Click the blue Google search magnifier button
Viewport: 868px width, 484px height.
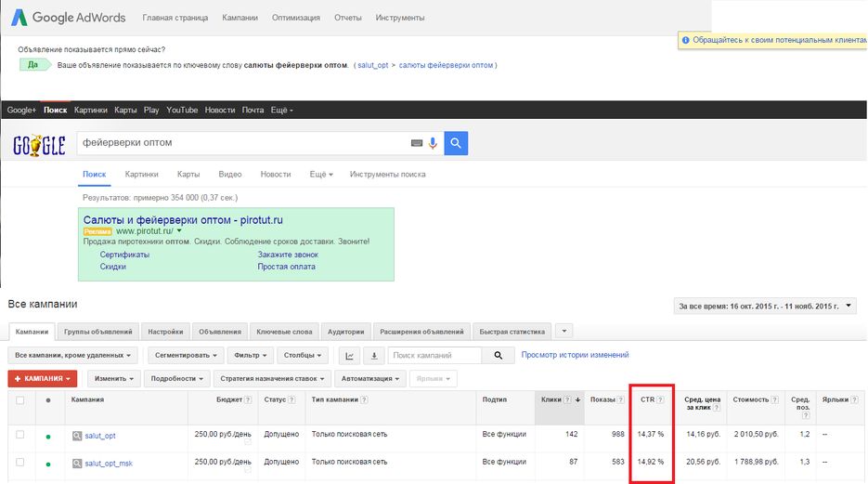456,143
